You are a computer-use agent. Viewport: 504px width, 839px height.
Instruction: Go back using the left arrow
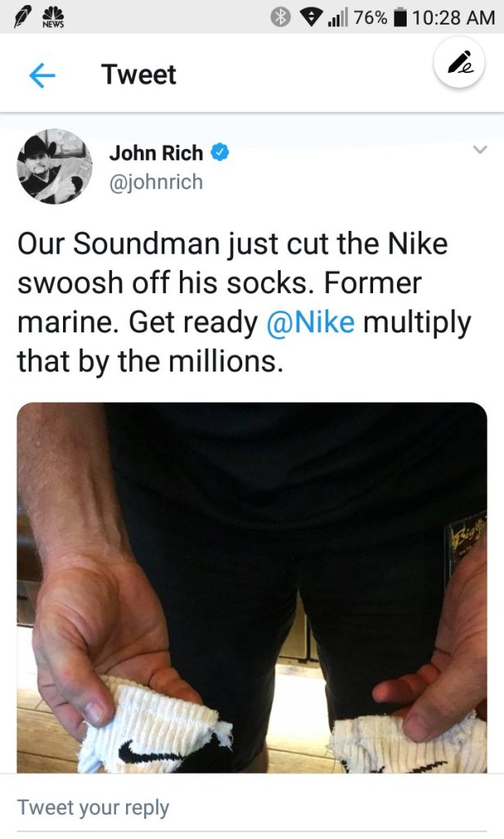coord(42,75)
